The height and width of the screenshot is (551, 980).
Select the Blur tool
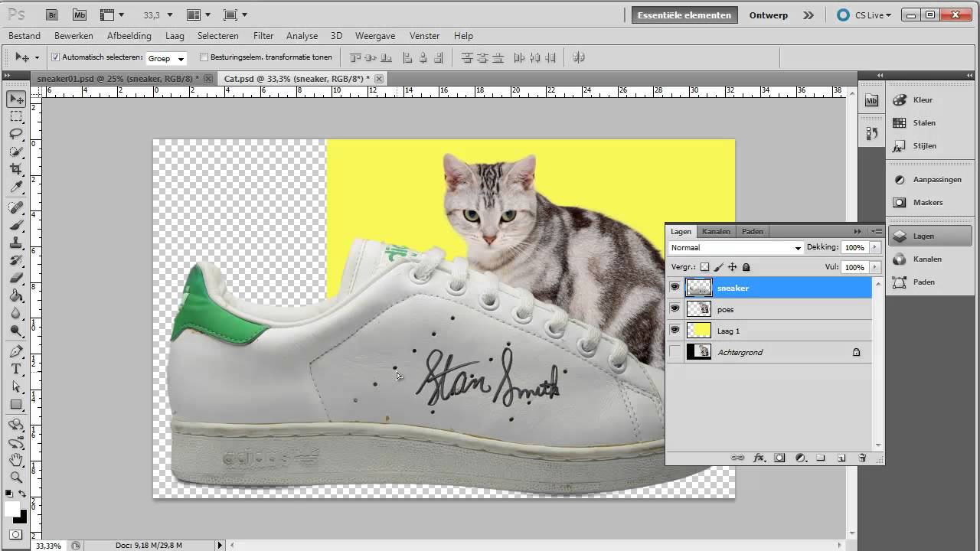pos(16,313)
